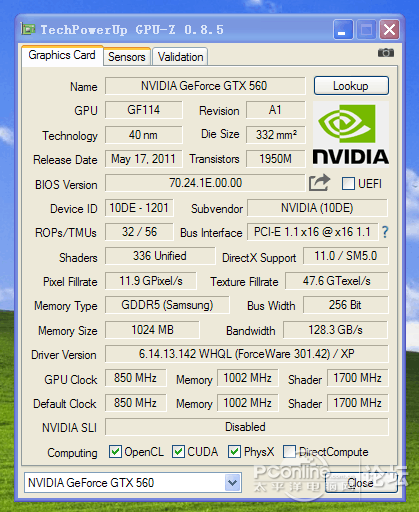Click the BIOS share export arrow icon
The width and height of the screenshot is (419, 512).
click(319, 183)
